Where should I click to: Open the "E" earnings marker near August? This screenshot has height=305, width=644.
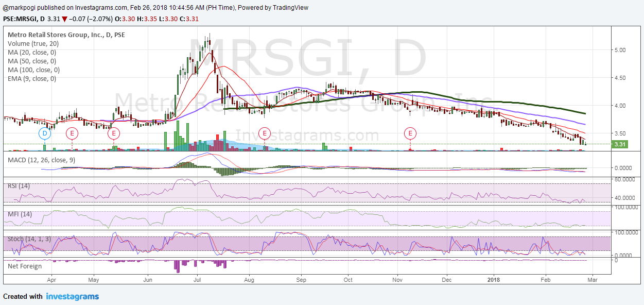(x=265, y=133)
